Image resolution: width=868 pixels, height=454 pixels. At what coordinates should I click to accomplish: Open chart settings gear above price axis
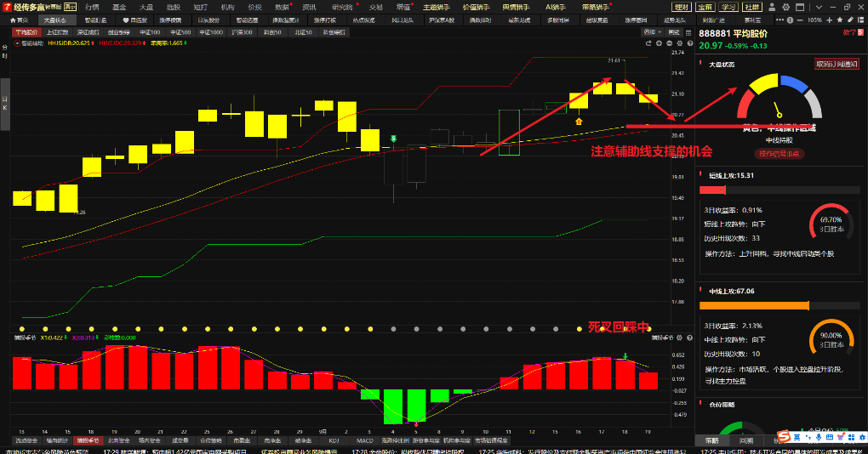[x=680, y=43]
